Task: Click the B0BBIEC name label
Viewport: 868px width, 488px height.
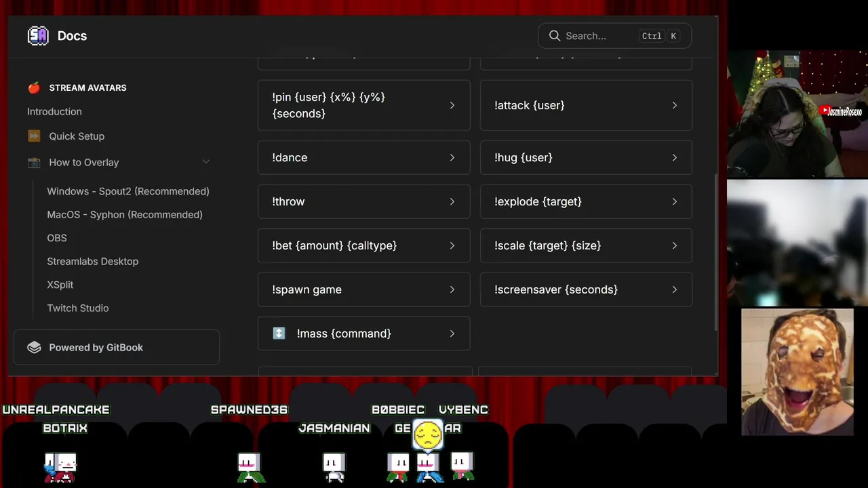Action: pyautogui.click(x=398, y=409)
